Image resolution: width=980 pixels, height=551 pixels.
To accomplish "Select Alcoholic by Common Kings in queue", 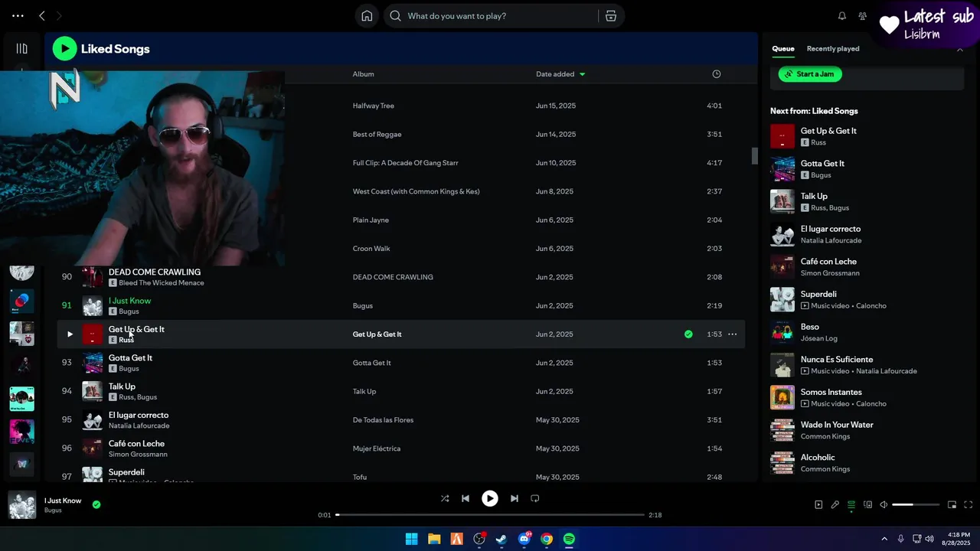I will coord(867,462).
